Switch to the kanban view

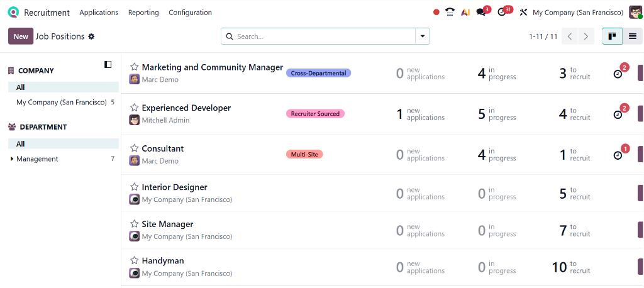pos(612,36)
